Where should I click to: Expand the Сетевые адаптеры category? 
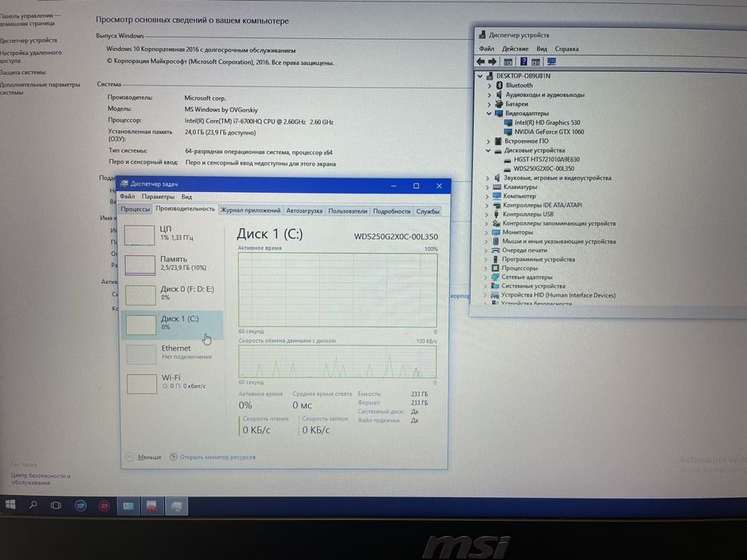point(486,277)
